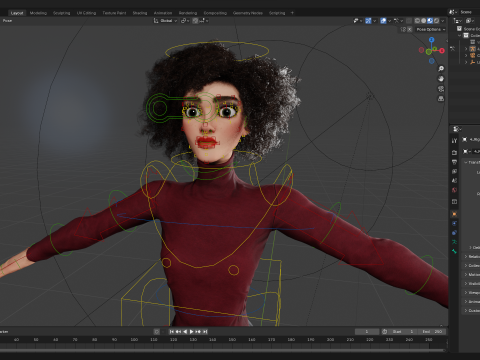Select rendered viewport shading
Image resolution: width=480 pixels, height=360 pixels.
tap(436, 21)
